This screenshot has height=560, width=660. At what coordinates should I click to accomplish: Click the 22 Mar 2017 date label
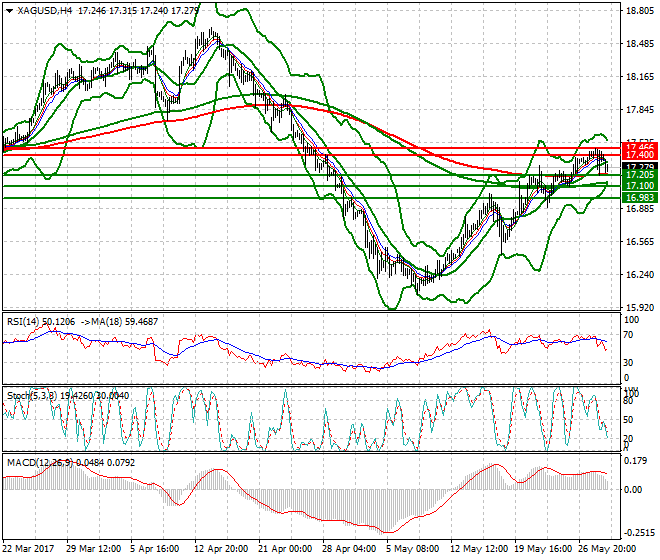29,549
